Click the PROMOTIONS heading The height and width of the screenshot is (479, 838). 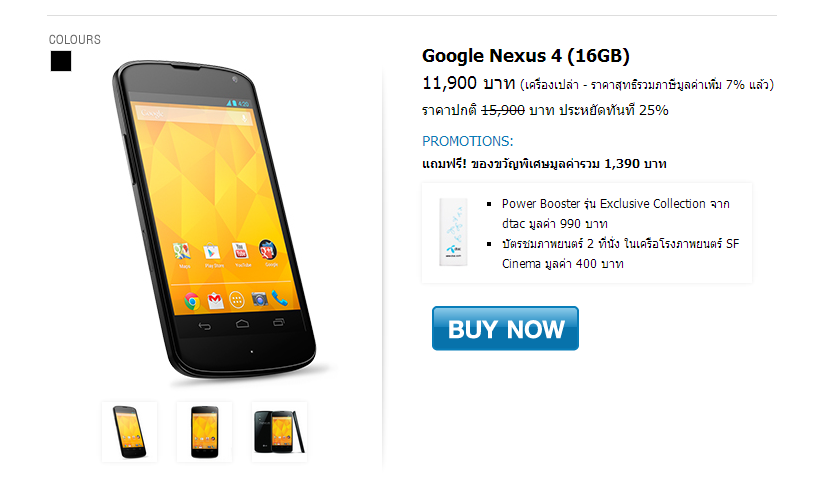(468, 141)
